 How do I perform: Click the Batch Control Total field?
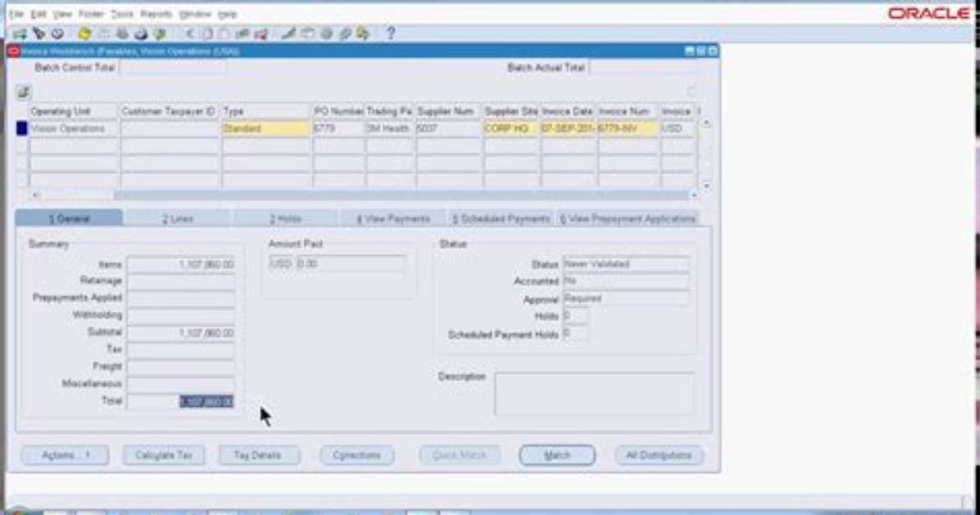[x=173, y=67]
